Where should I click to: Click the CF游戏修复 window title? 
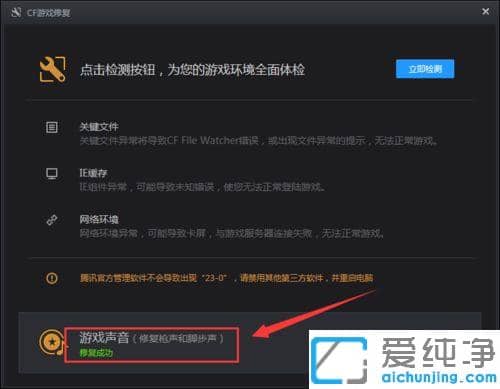(49, 13)
